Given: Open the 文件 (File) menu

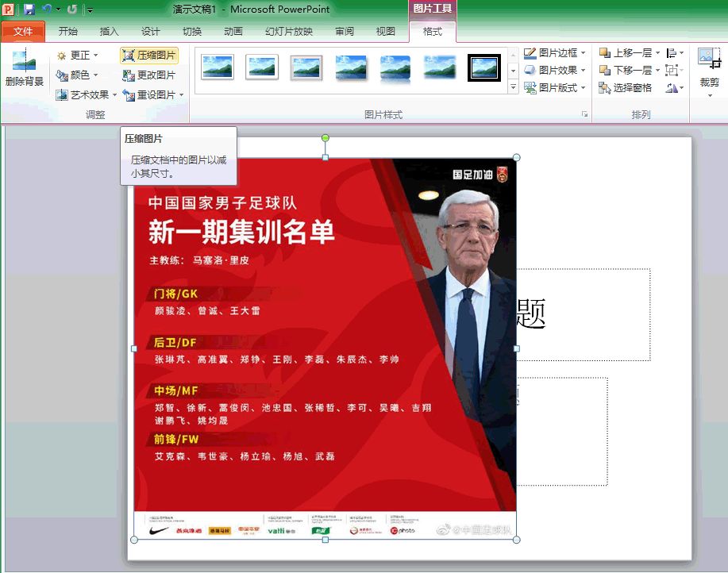Looking at the screenshot, I should pyautogui.click(x=23, y=32).
